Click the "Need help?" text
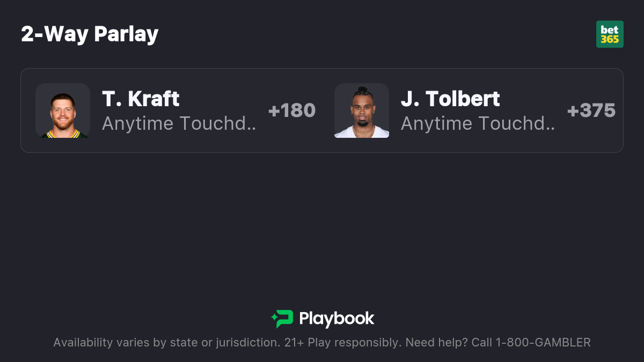Screen dimensions: 644x362 pos(437,343)
